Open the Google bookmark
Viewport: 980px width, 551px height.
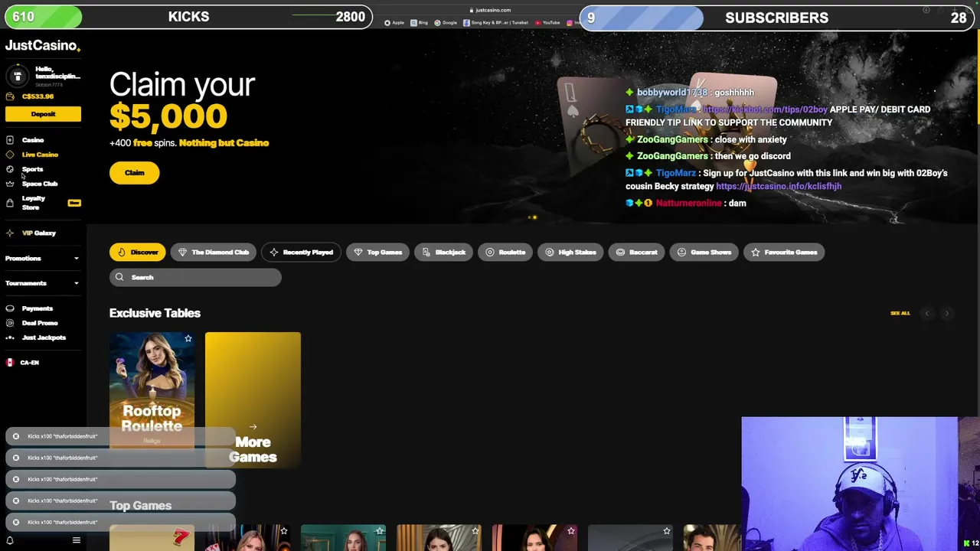point(446,23)
